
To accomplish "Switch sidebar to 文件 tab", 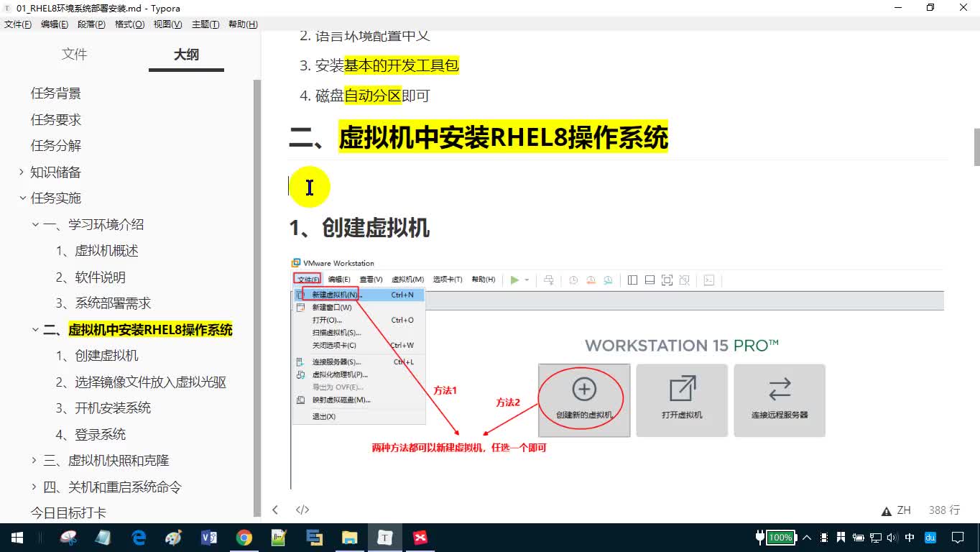I will click(75, 55).
